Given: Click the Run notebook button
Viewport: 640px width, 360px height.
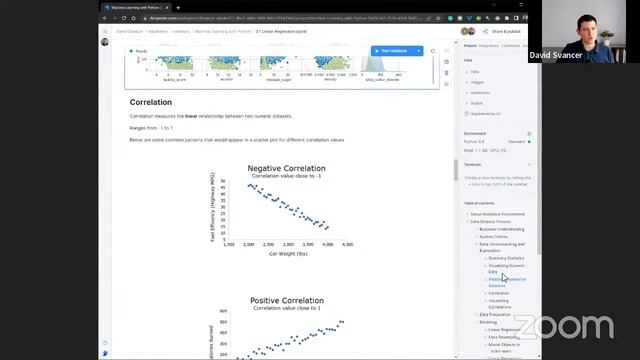Looking at the screenshot, I should coord(392,51).
